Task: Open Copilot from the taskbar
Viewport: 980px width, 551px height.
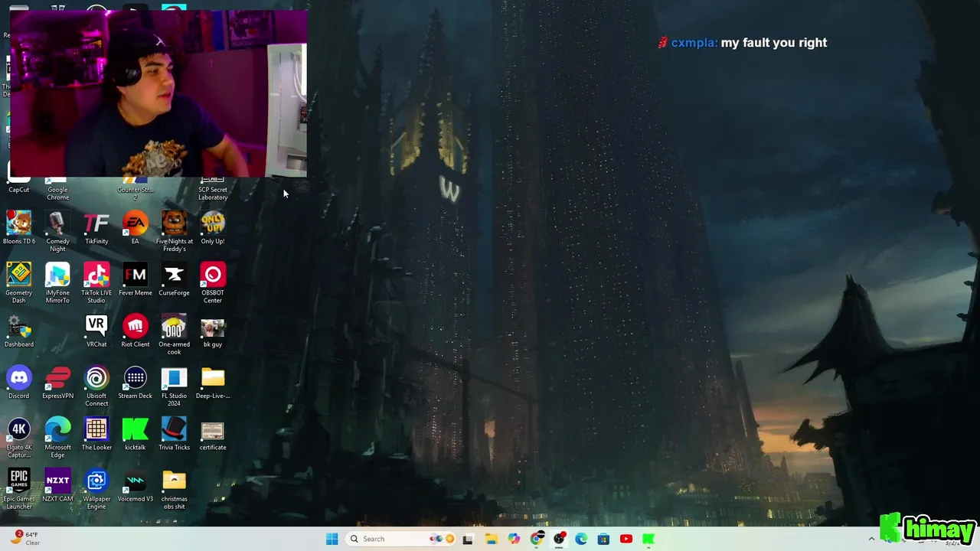Action: [514, 539]
